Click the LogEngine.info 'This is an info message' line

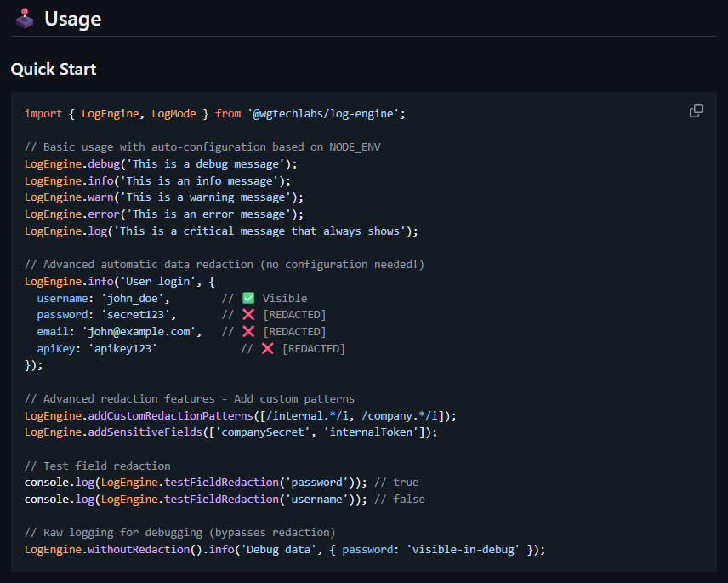point(157,180)
